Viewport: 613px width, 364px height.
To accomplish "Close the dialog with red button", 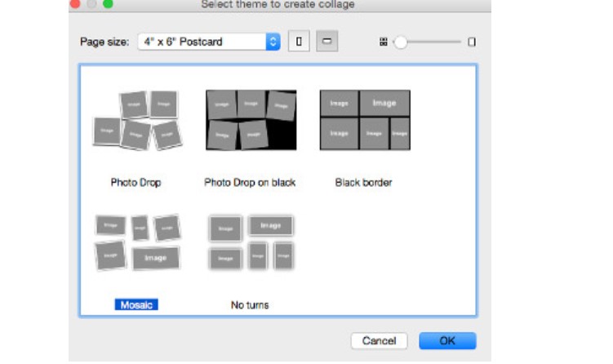I will coord(75,3).
